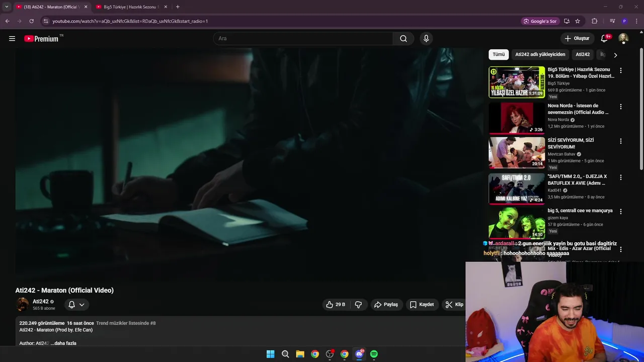Open Spotify from the taskbar

[374, 354]
